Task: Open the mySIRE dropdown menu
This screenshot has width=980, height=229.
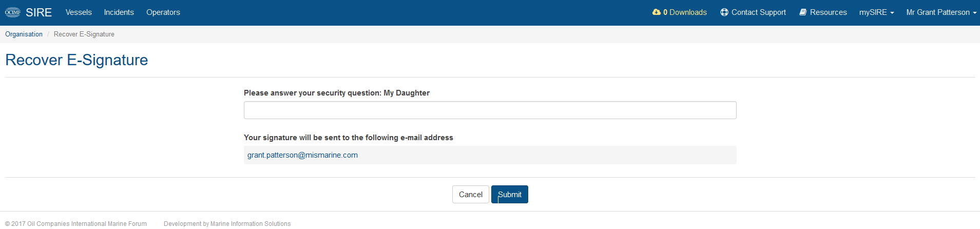Action: click(x=876, y=12)
